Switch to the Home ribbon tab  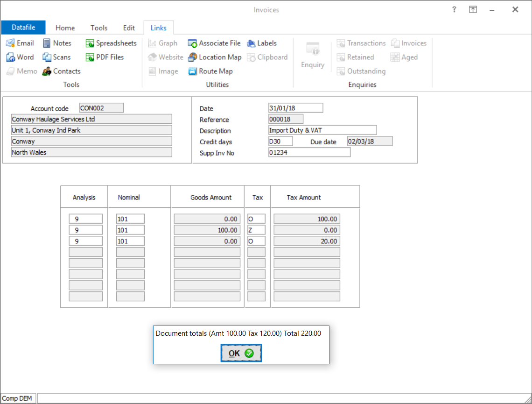coord(65,28)
